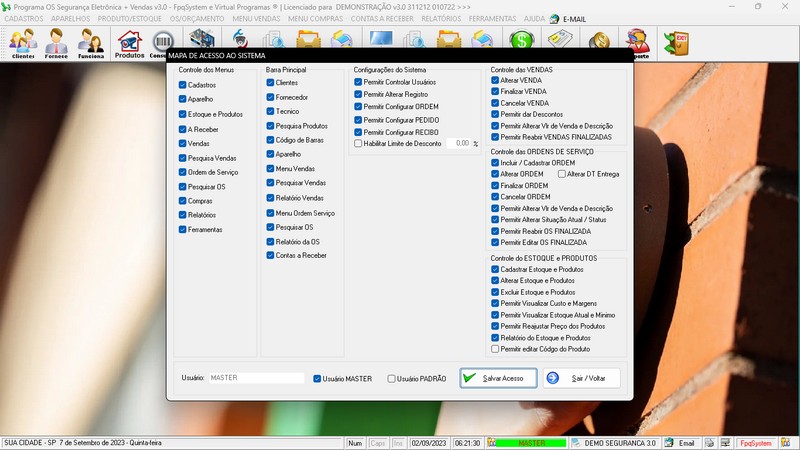Screen dimensions: 800x450
Task: Click the green dollar sign toolbar icon
Action: pos(521,41)
